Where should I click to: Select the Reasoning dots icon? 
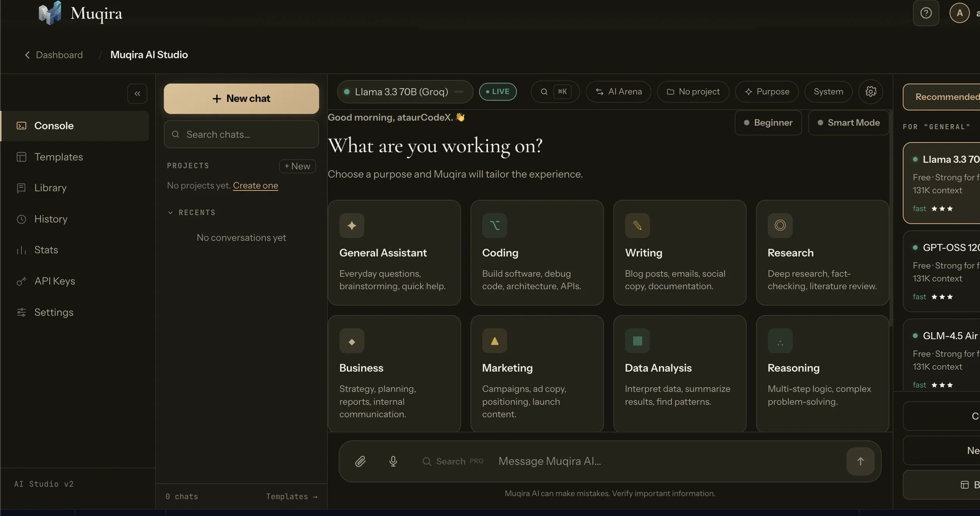coord(780,341)
